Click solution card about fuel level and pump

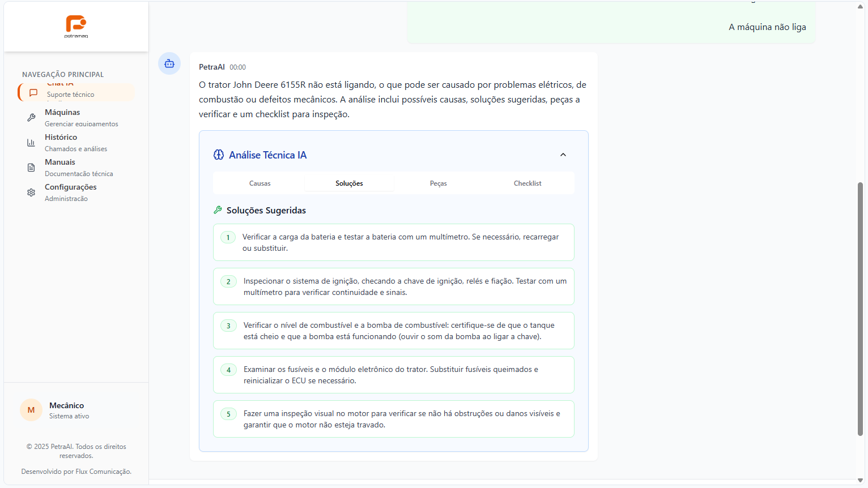(394, 331)
